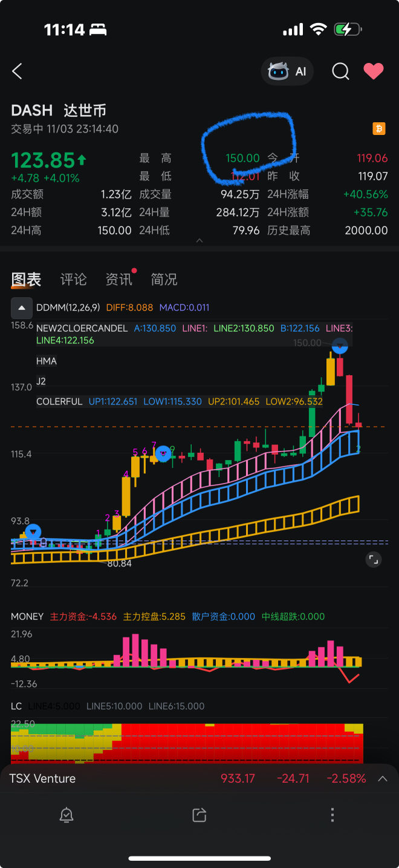Tap the share icon in bottom bar
399x868 pixels.
coord(199,815)
